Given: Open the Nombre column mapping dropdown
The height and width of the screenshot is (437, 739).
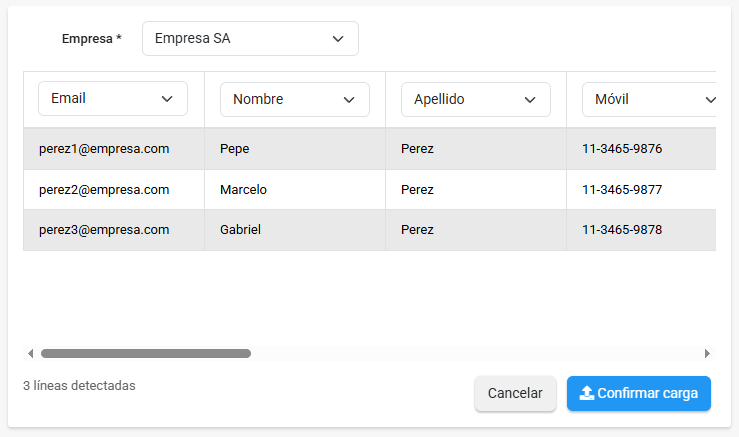Looking at the screenshot, I should click(295, 99).
